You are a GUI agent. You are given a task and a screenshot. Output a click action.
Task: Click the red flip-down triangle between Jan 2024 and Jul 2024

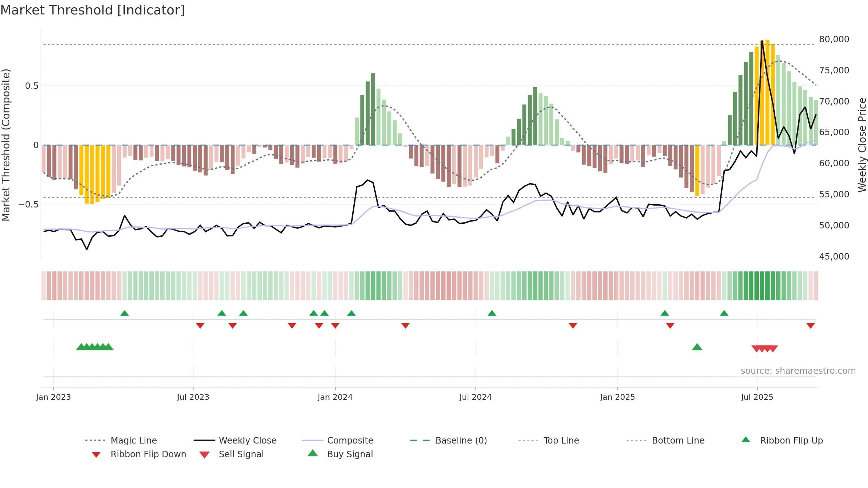click(x=405, y=326)
